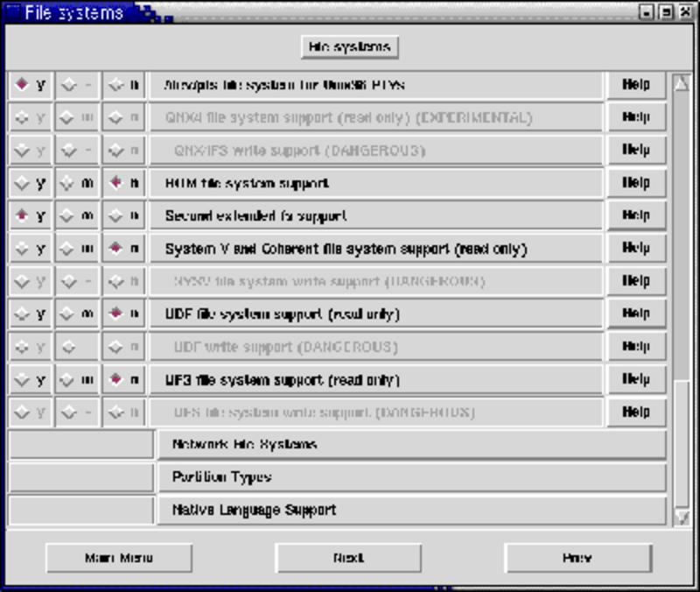
Task: Open Help for UDF write support
Action: (636, 347)
